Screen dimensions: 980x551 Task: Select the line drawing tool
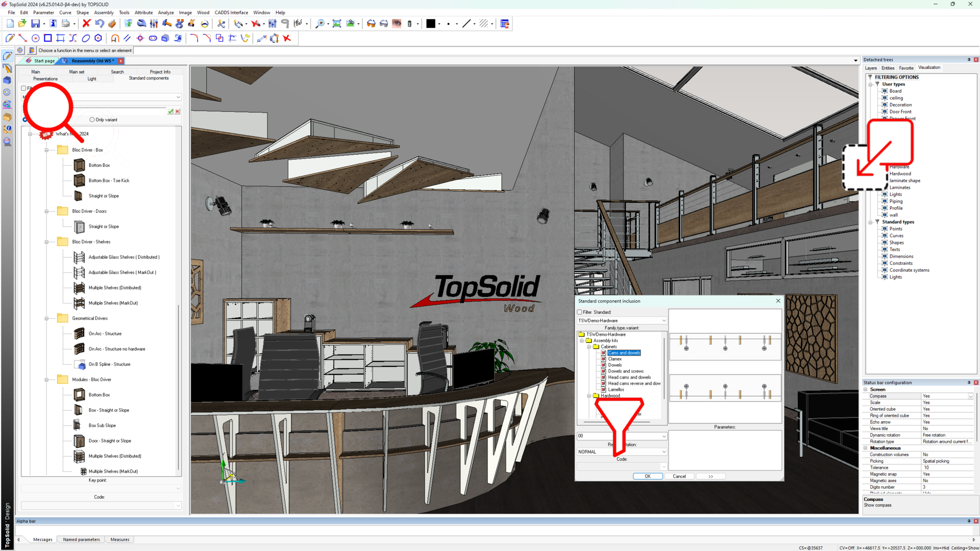coord(22,38)
